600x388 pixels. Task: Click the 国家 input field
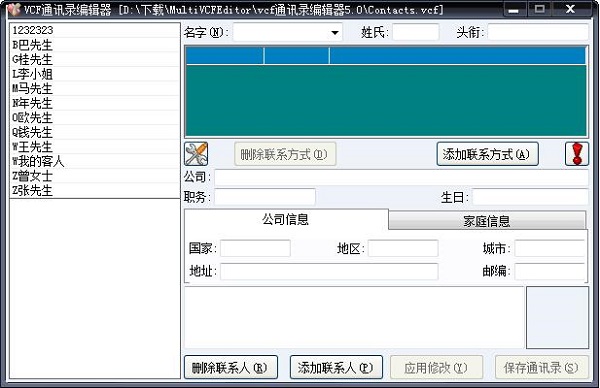[255, 248]
